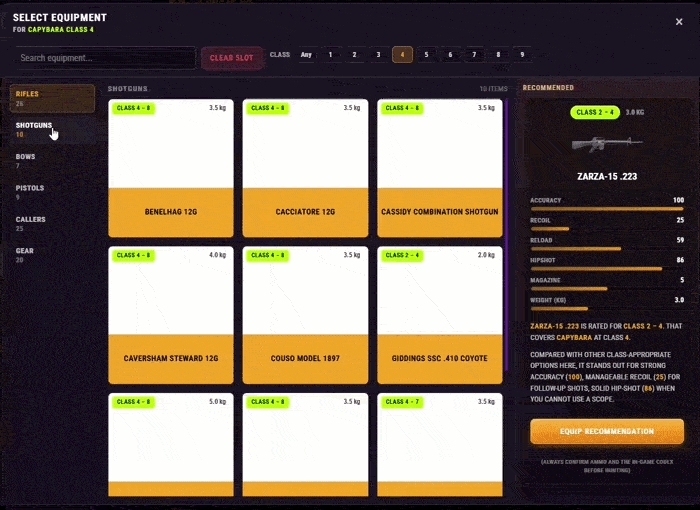Switch to the Bows category
This screenshot has width=700, height=510.
click(x=52, y=161)
